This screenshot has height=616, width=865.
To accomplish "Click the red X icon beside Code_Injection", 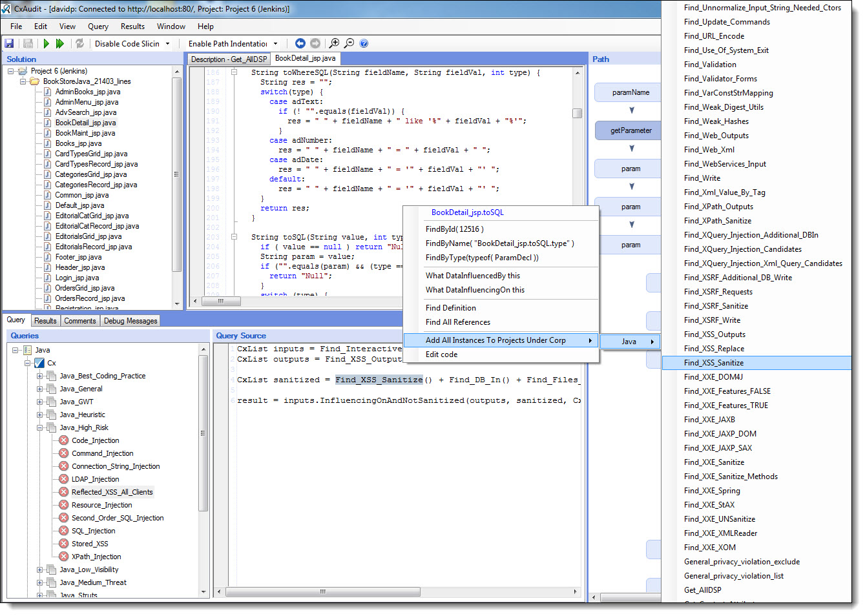I will click(x=63, y=440).
